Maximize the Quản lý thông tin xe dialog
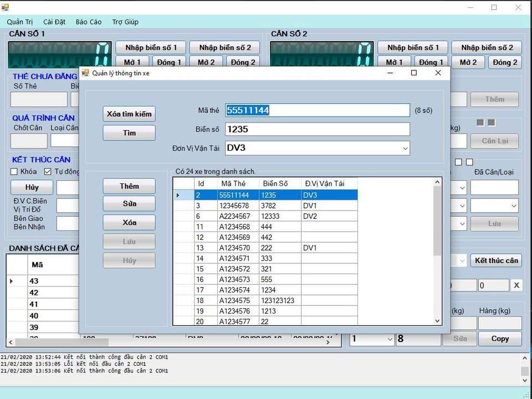The width and height of the screenshot is (532, 399). (x=413, y=73)
